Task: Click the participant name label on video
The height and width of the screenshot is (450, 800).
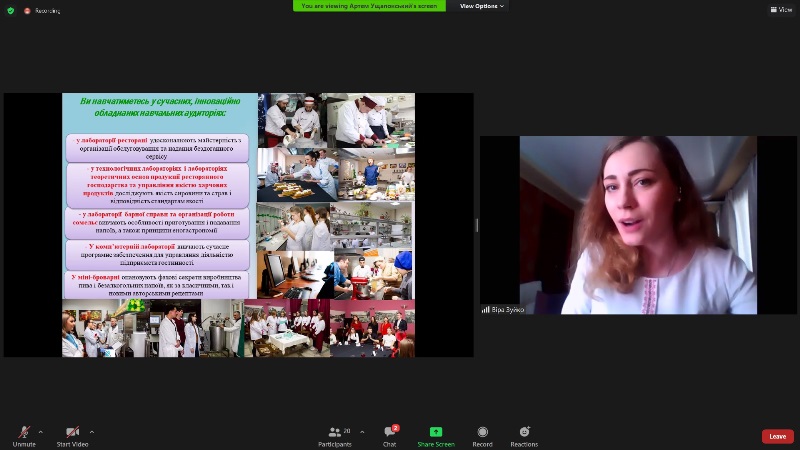Action: pyautogui.click(x=503, y=310)
